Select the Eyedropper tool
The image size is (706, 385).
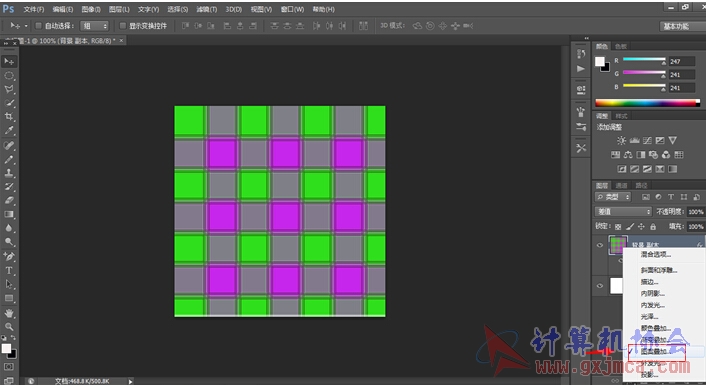[x=9, y=131]
